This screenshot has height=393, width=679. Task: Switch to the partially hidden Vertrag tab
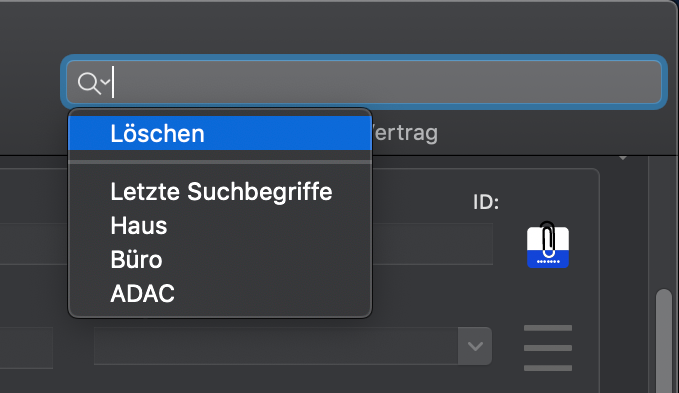[x=404, y=133]
